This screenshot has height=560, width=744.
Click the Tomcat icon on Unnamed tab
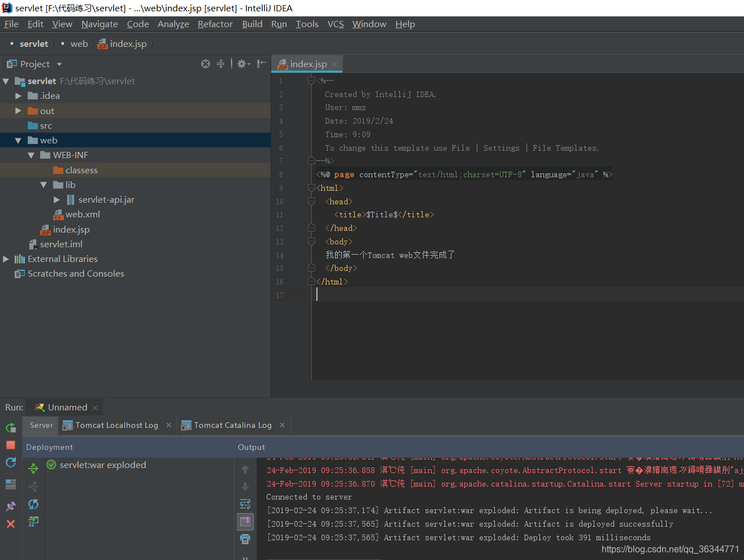(x=40, y=408)
